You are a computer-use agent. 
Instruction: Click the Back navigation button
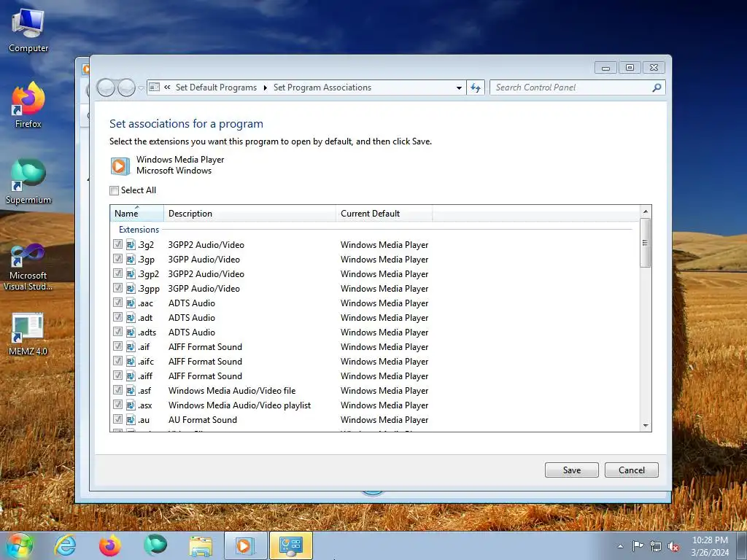pos(106,87)
